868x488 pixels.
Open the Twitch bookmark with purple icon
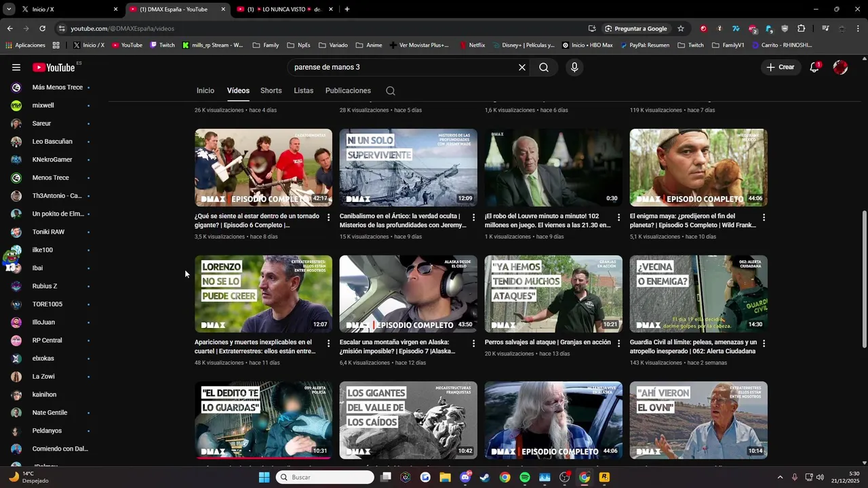[162, 45]
